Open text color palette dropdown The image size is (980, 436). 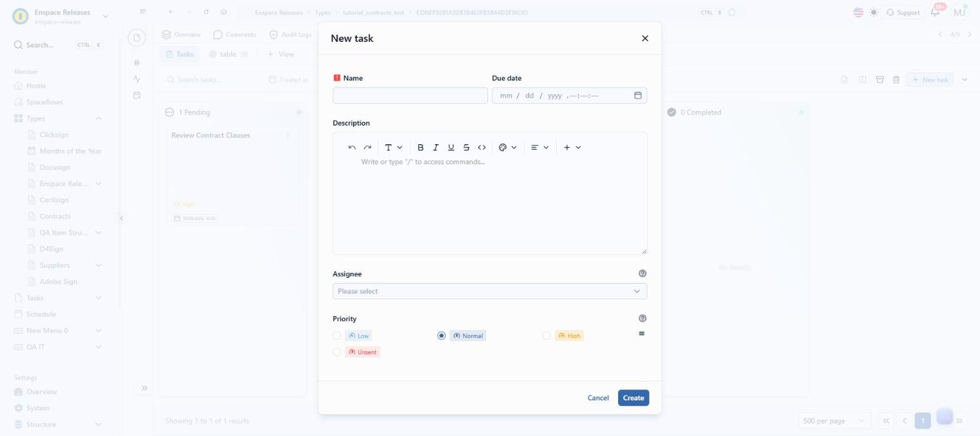pos(507,147)
